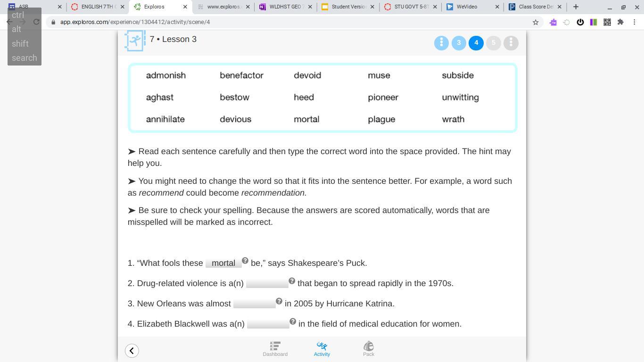Image resolution: width=644 pixels, height=362 pixels.
Task: Click the word 'devoid' in the word bank
Action: 307,75
